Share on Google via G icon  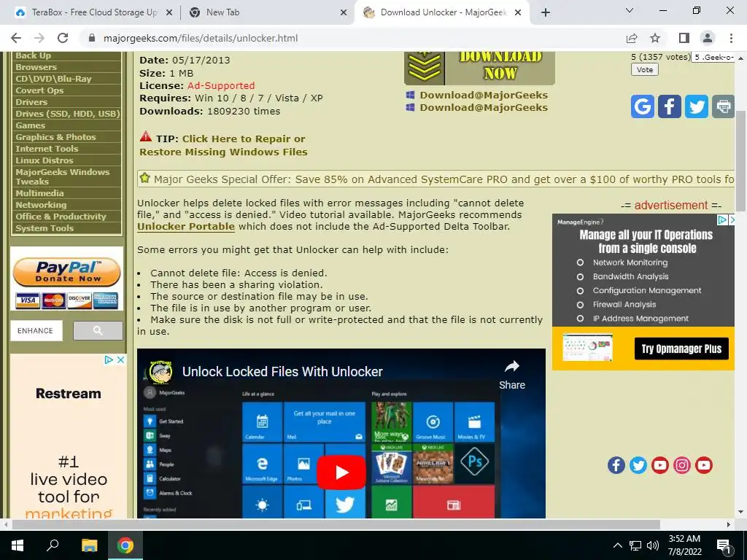tap(642, 106)
